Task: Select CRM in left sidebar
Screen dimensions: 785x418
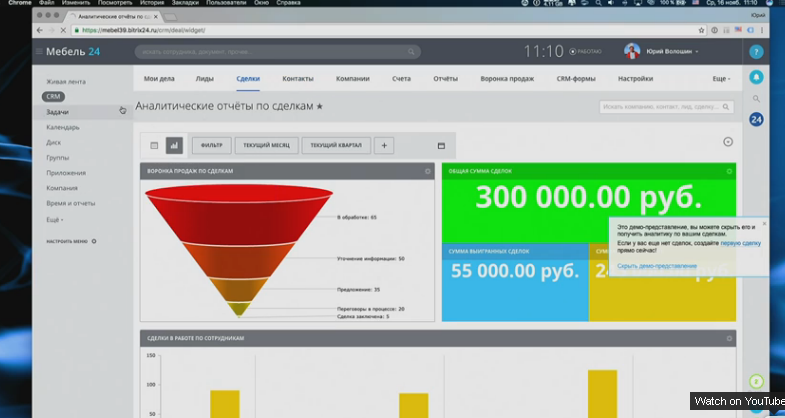Action: (x=53, y=97)
